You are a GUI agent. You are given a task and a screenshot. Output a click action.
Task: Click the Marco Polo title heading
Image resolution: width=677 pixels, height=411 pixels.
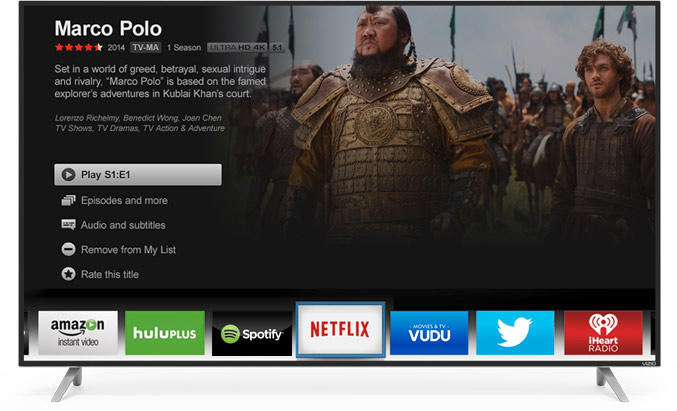(108, 28)
